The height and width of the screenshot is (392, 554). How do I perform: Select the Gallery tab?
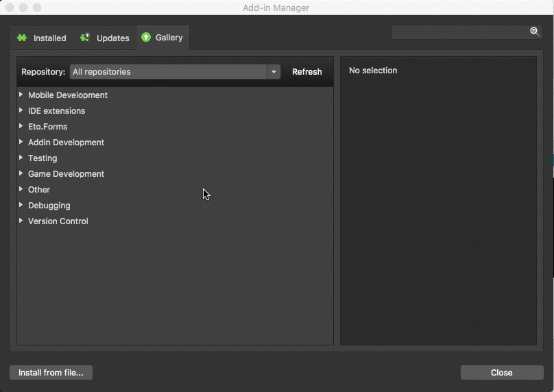162,38
